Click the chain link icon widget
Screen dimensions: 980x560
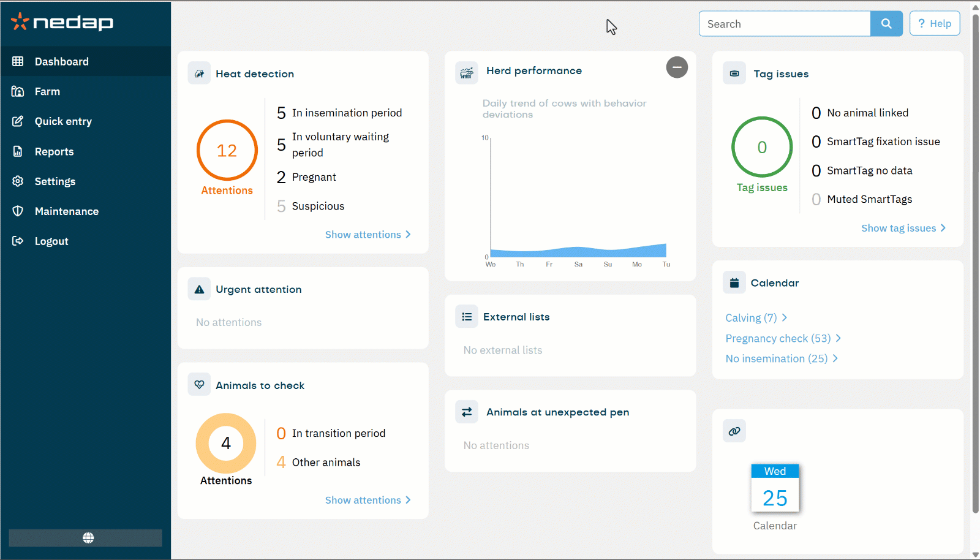click(x=734, y=431)
